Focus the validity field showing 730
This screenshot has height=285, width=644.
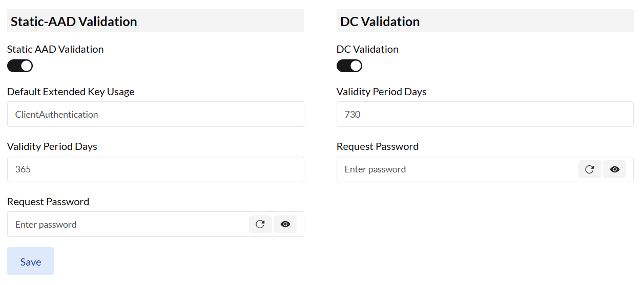485,114
